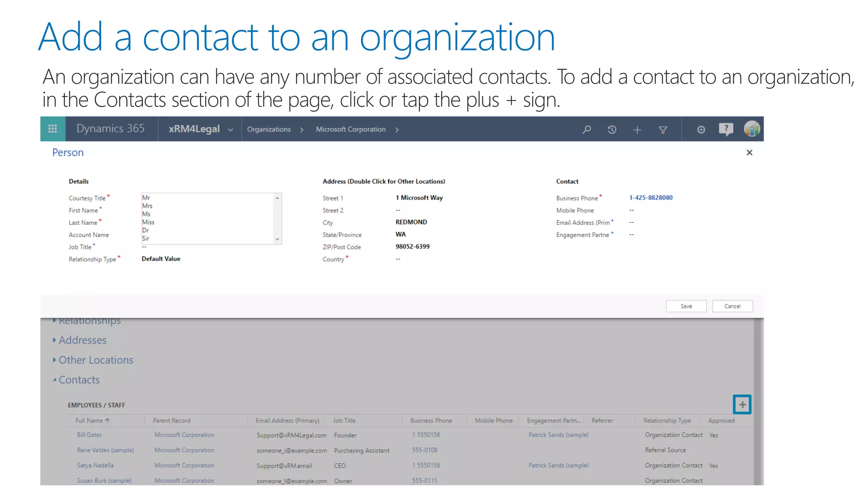Sort by Full Name column header
Screen dimensions: 868x488
tap(92, 421)
